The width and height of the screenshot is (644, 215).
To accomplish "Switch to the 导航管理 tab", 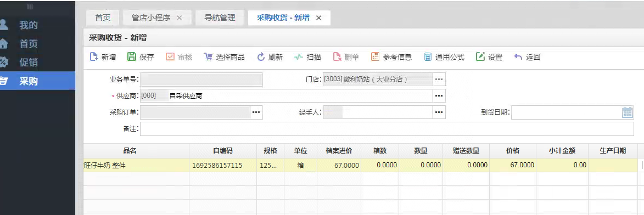I will [220, 18].
